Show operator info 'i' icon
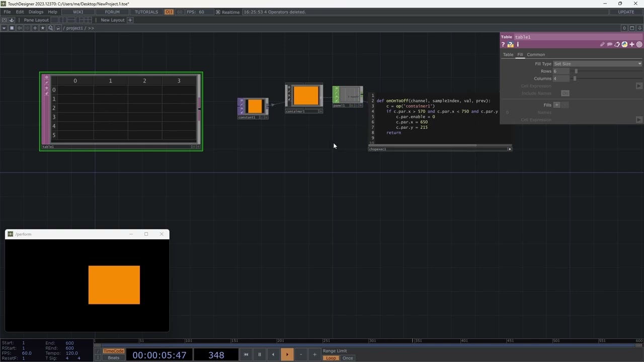The image size is (644, 362). pyautogui.click(x=518, y=45)
